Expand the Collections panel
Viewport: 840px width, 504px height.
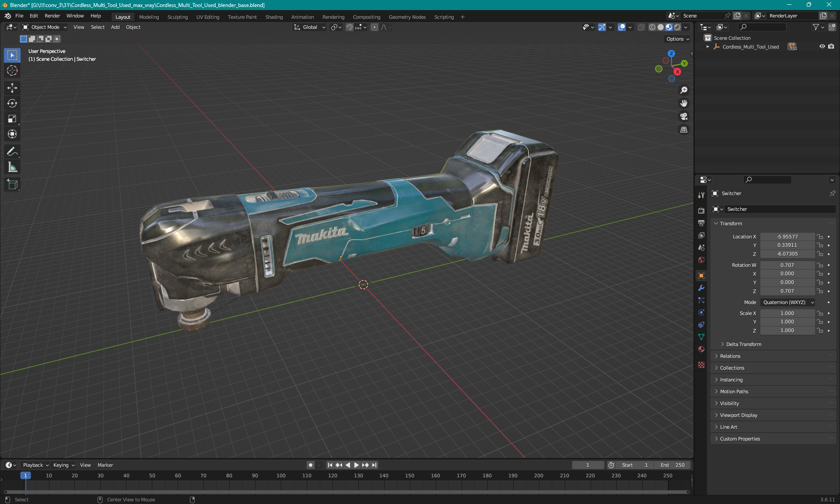731,368
